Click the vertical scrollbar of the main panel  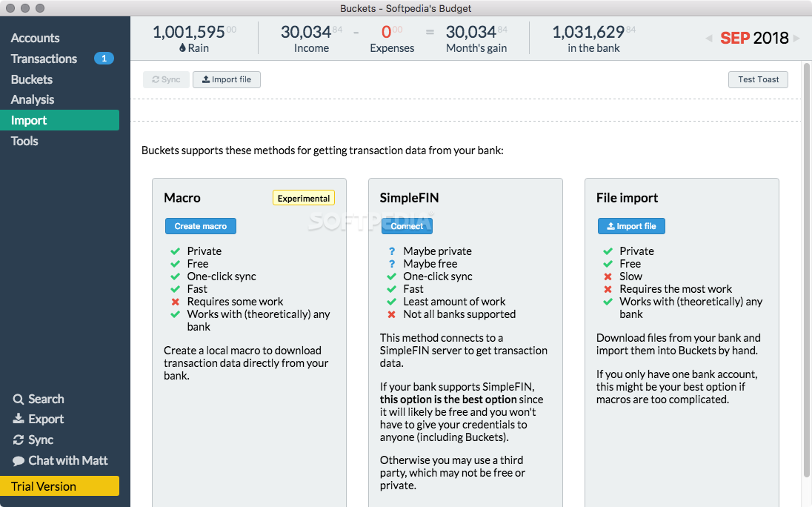click(x=806, y=269)
